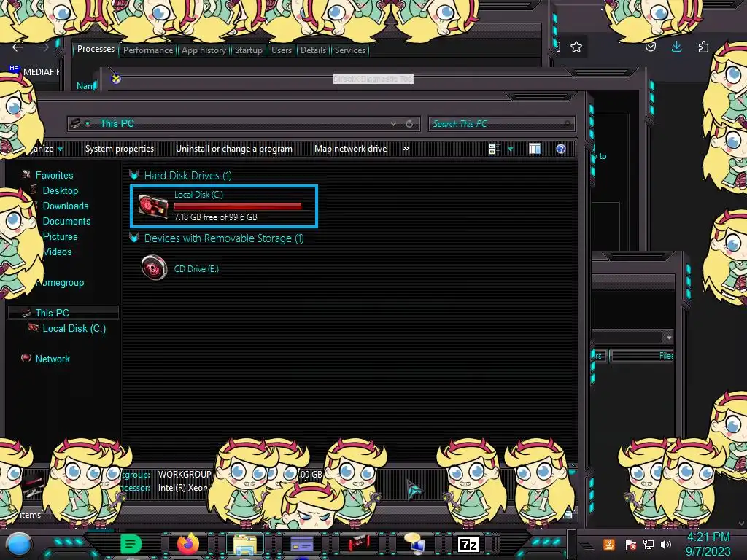Click the This PC address path
The image size is (747, 560).
coord(117,123)
